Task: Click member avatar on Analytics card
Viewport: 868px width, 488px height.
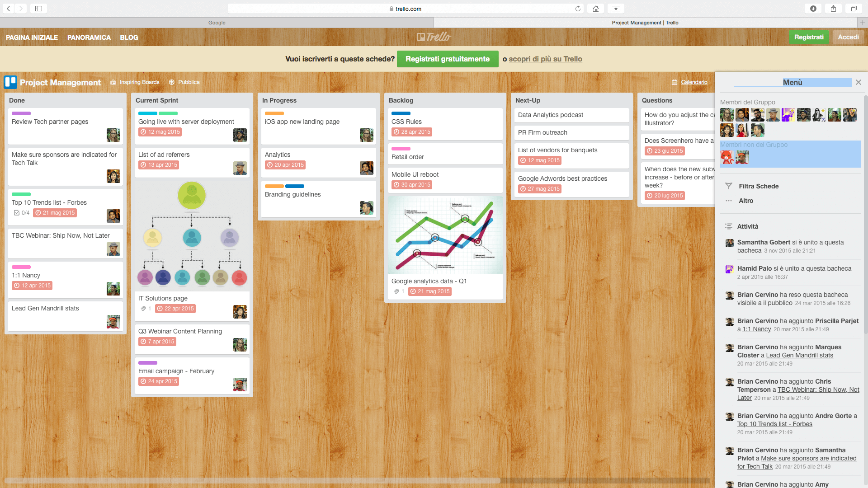Action: pyautogui.click(x=367, y=168)
